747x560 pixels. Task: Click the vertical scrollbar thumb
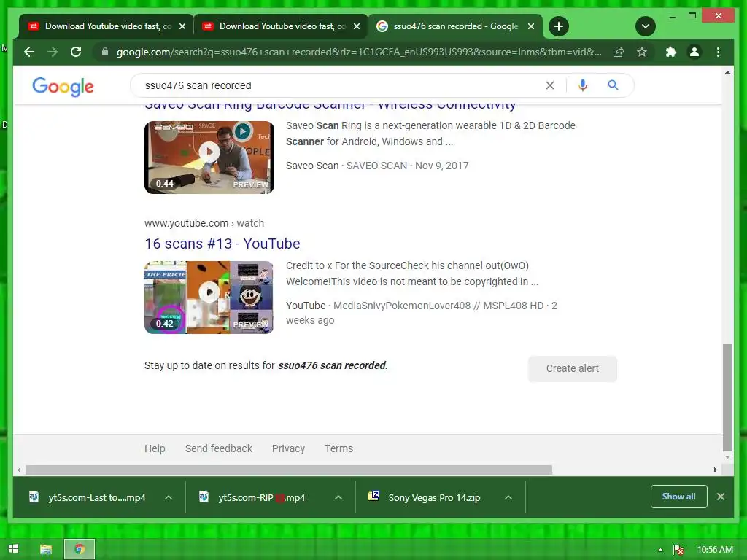[x=727, y=397]
